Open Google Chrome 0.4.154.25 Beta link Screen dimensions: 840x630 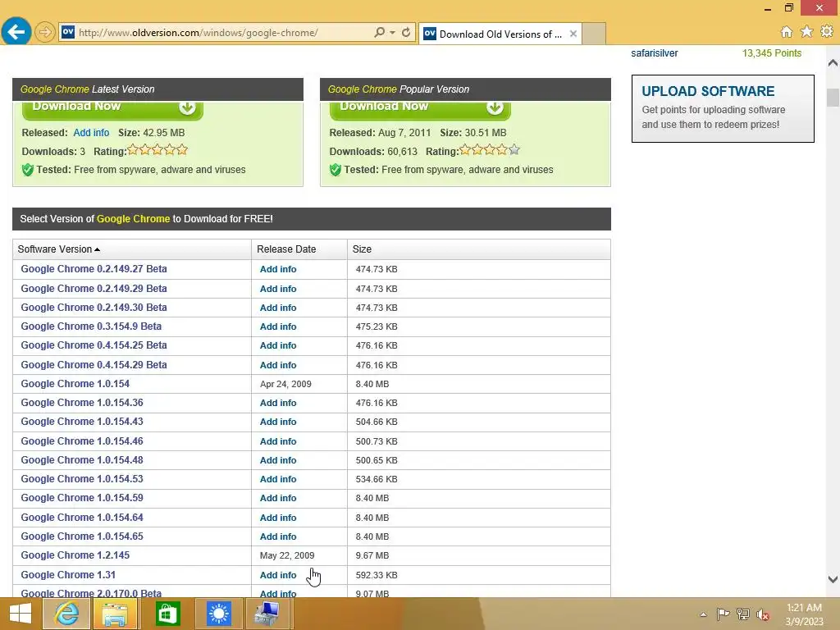point(94,345)
